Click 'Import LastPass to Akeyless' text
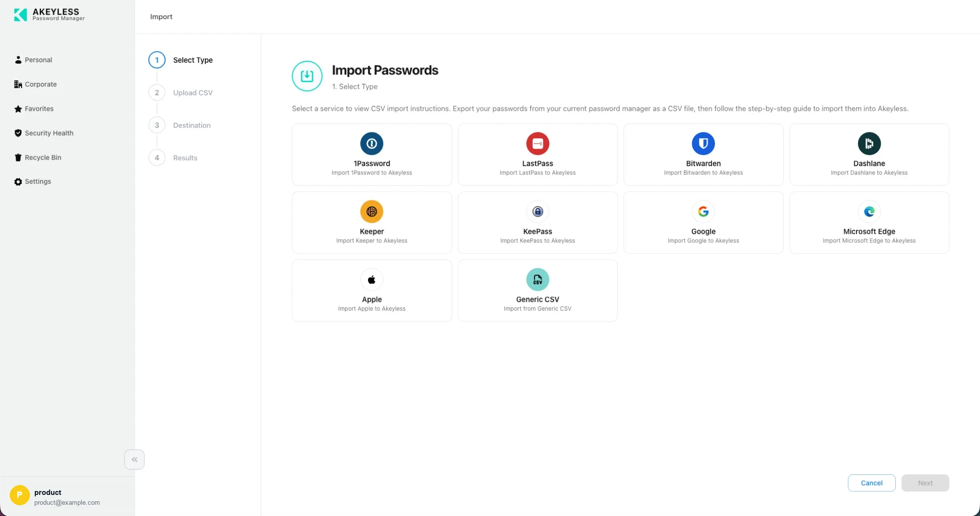The image size is (980, 516). tap(538, 173)
